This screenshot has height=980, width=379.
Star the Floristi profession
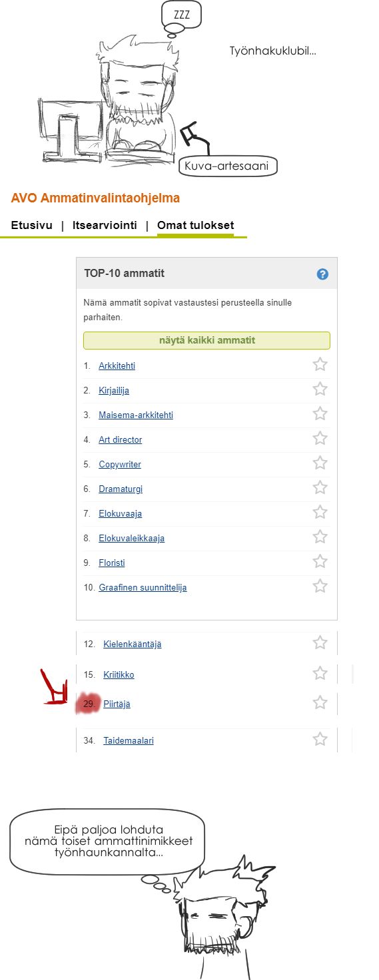(x=320, y=561)
